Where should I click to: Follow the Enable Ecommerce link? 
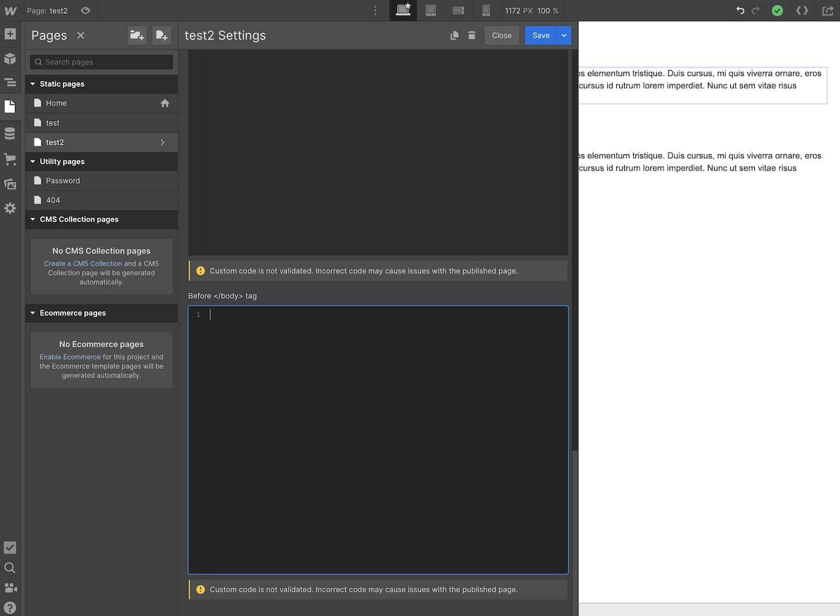coord(70,357)
